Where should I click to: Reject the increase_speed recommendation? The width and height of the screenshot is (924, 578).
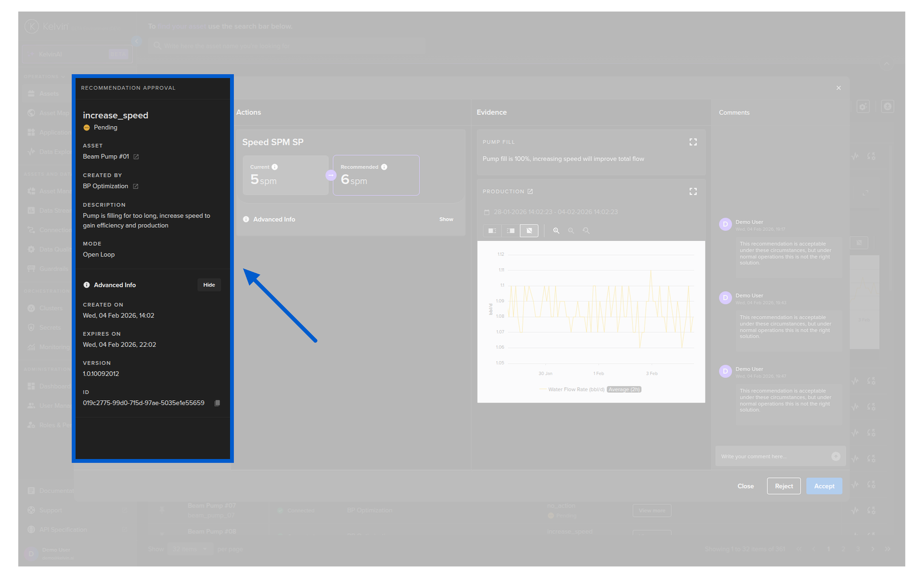pyautogui.click(x=783, y=486)
